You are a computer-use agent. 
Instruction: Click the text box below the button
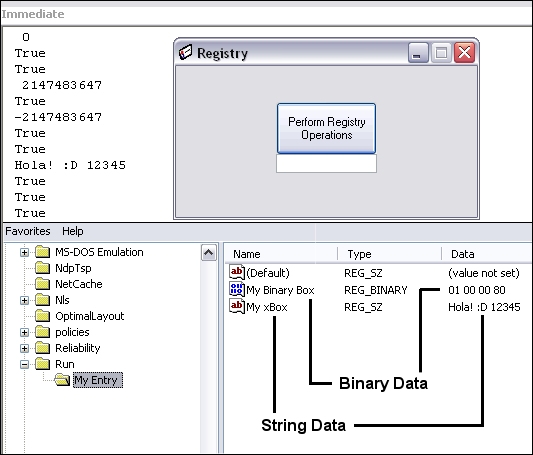tap(326, 164)
